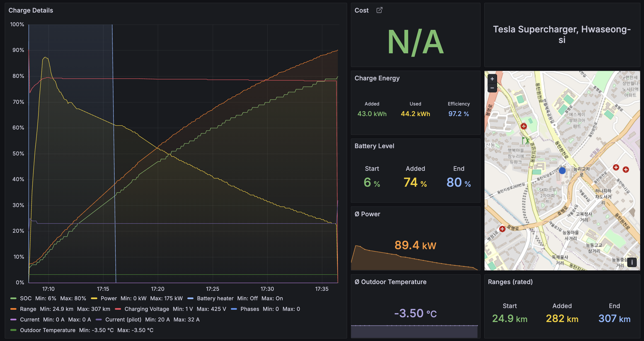This screenshot has height=341, width=644.
Task: Open the Charge Details panel title menu
Action: 31,10
